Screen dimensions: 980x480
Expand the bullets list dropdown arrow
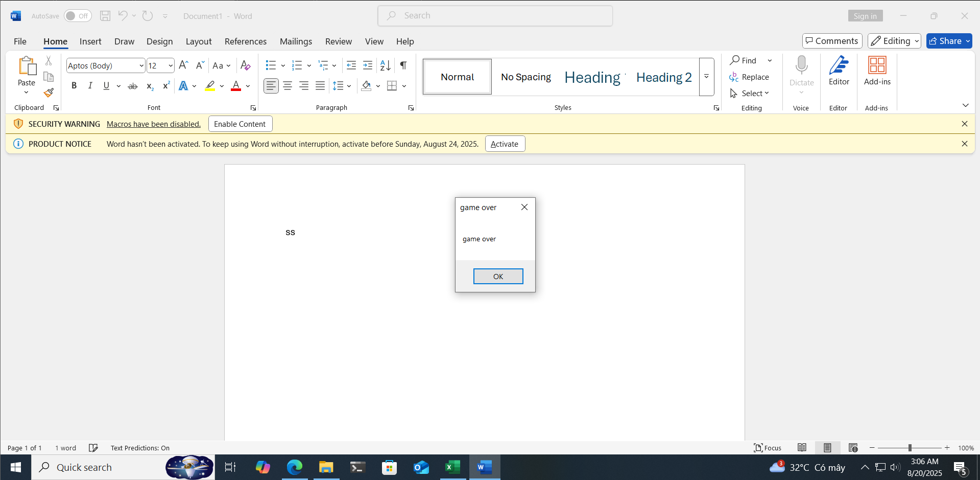[283, 65]
